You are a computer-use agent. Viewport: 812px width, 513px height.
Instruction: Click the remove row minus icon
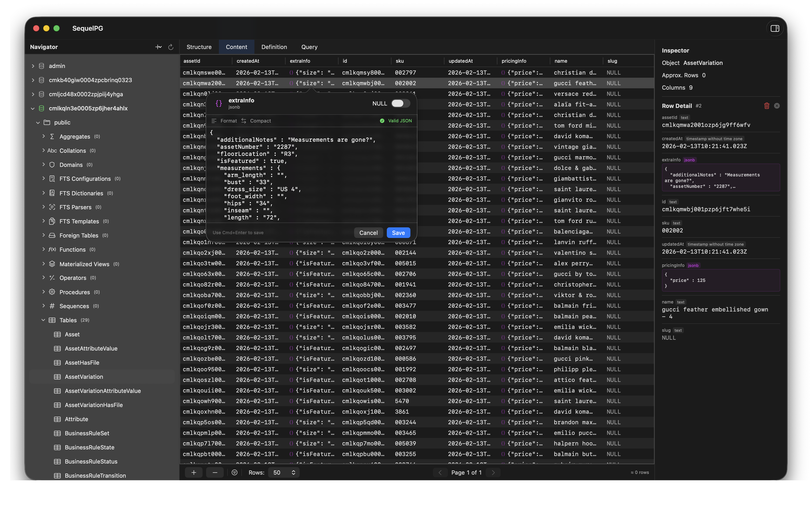215,472
